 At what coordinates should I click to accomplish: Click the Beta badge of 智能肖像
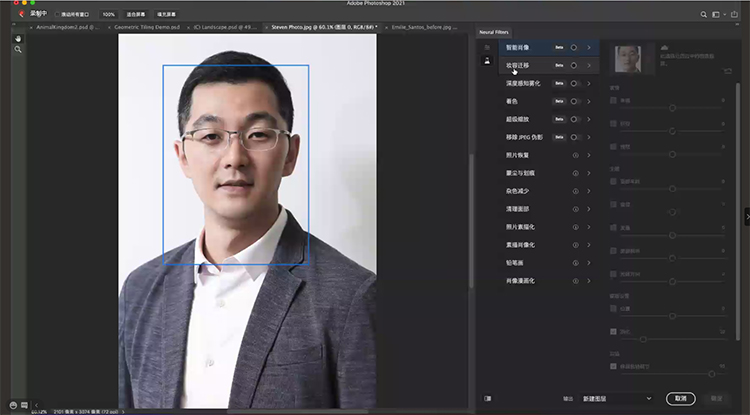click(559, 47)
